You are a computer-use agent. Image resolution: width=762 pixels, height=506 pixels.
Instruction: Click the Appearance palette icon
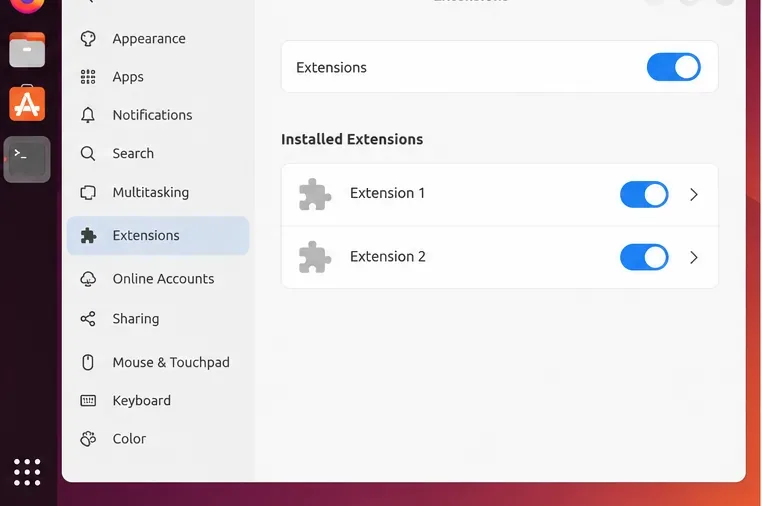click(88, 38)
